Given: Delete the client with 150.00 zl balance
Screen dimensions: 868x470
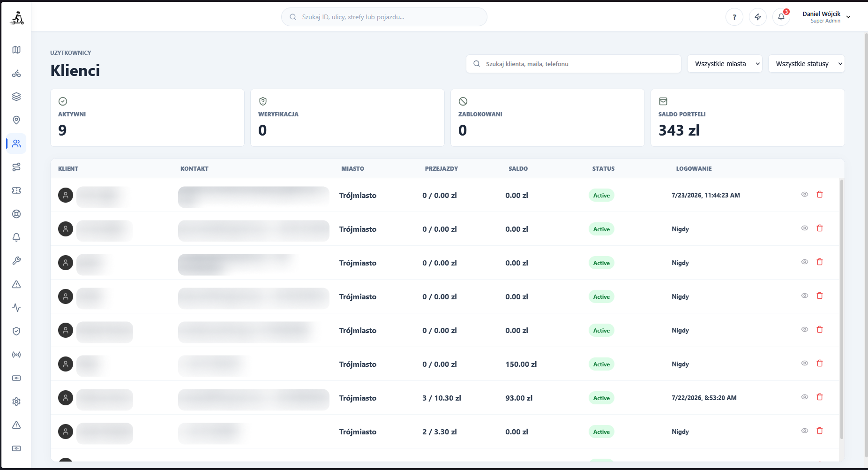Looking at the screenshot, I should (x=820, y=363).
